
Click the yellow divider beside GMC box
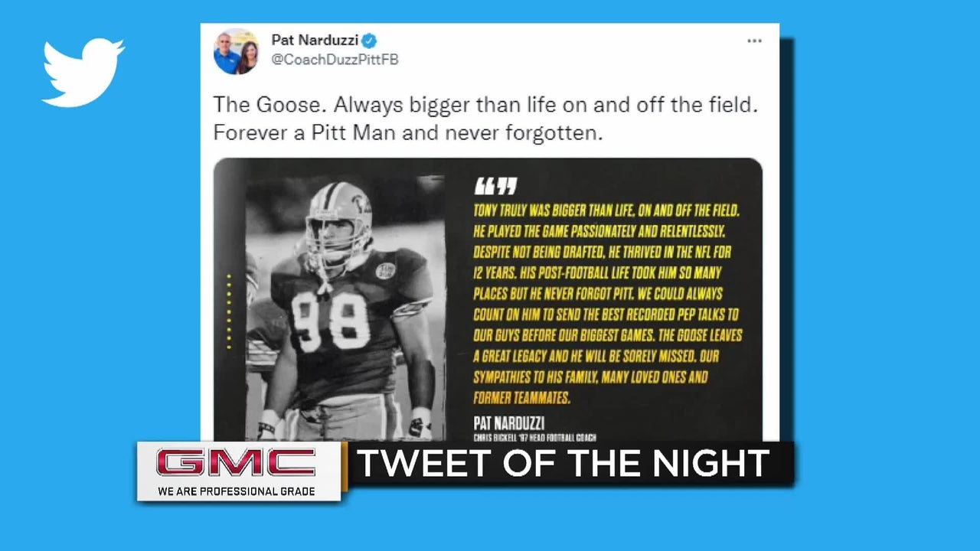[345, 466]
